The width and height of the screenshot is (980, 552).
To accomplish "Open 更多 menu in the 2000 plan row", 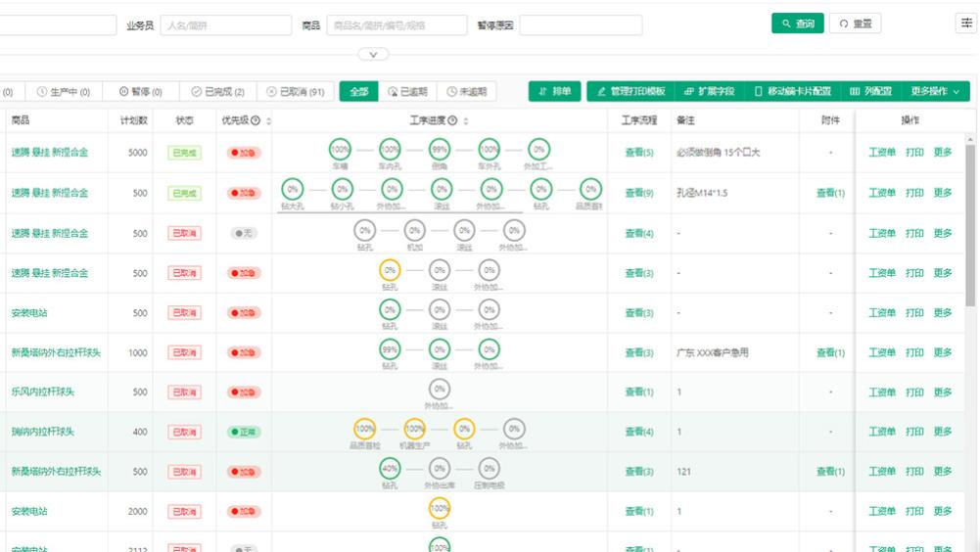I will [x=943, y=511].
